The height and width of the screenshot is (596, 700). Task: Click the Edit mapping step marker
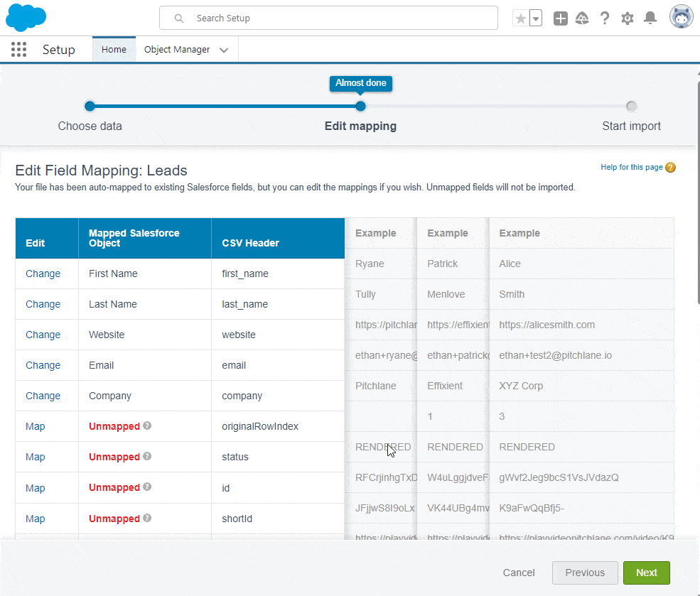pos(361,106)
